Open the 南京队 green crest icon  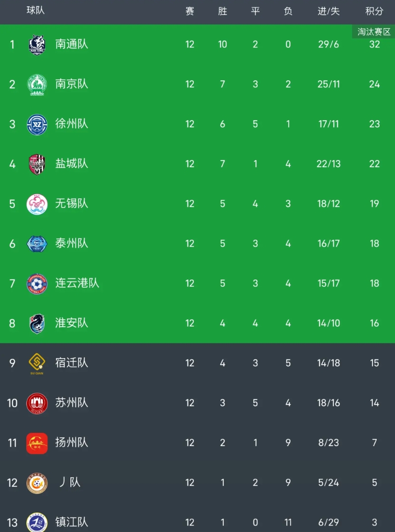[37, 85]
